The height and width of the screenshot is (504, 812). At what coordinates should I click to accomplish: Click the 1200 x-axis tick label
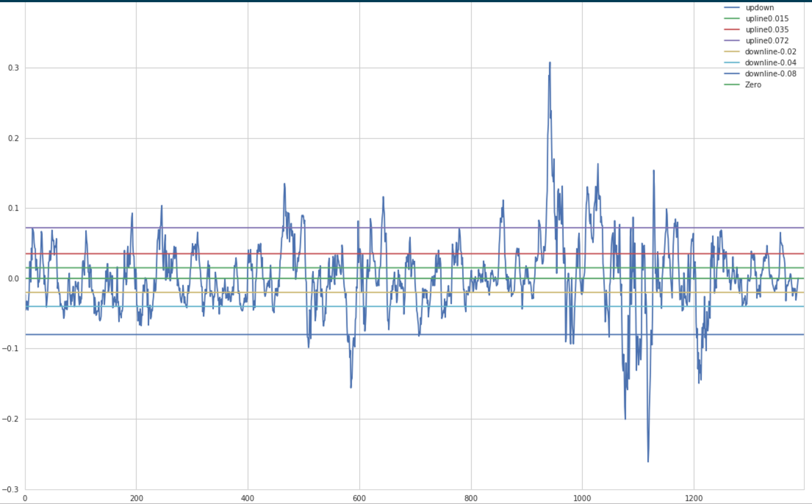click(x=694, y=498)
